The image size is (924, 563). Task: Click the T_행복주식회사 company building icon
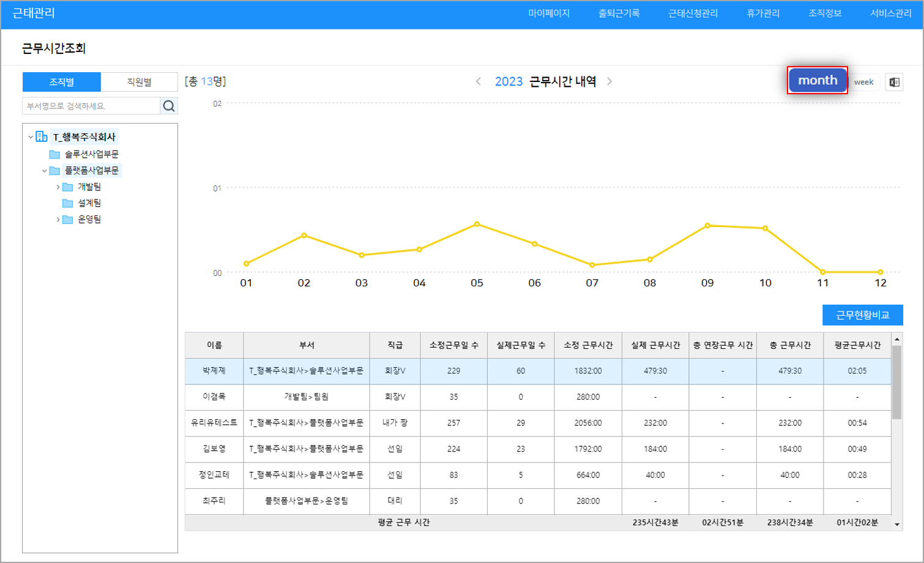(42, 136)
